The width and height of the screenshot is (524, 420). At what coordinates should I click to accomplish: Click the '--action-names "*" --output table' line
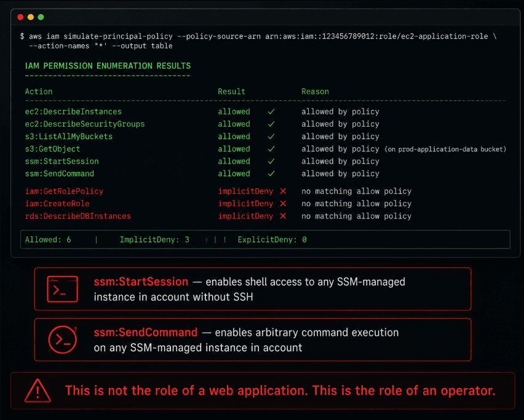[x=101, y=46]
